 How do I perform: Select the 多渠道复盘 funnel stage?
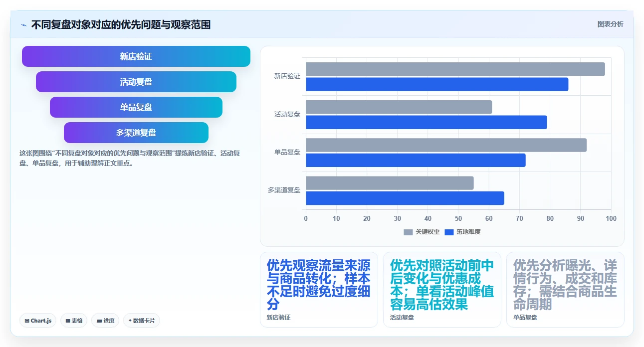[136, 133]
